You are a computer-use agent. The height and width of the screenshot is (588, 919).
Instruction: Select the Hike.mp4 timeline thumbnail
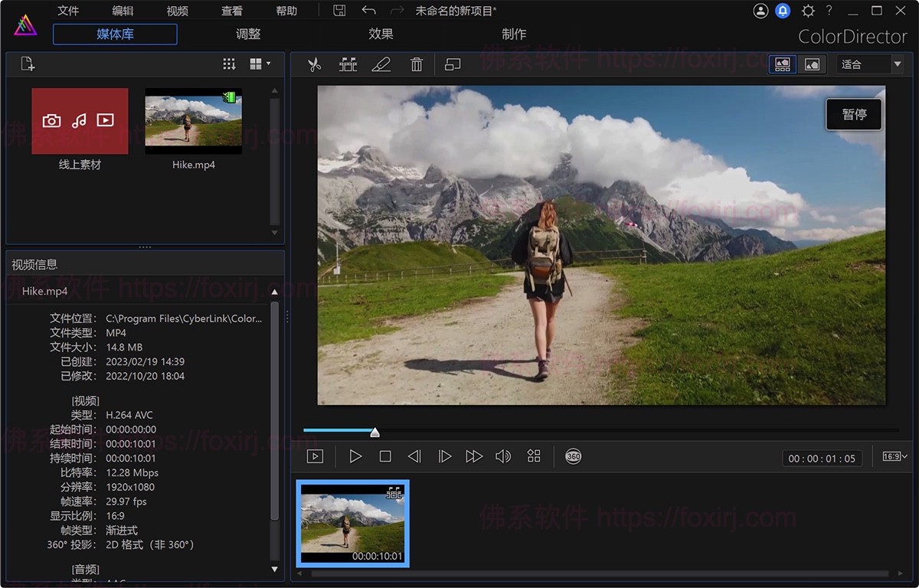point(352,523)
